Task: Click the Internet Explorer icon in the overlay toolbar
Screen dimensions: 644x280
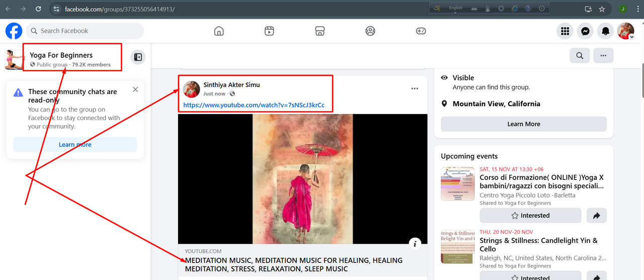Action: click(x=515, y=9)
